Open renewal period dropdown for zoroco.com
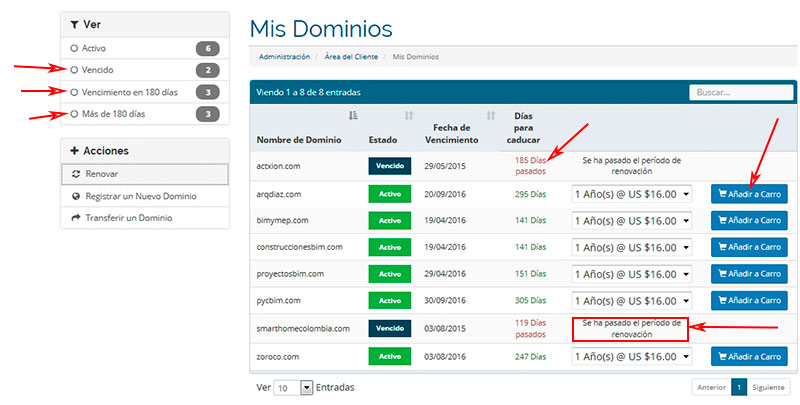Screen dimensions: 800x405 point(632,357)
